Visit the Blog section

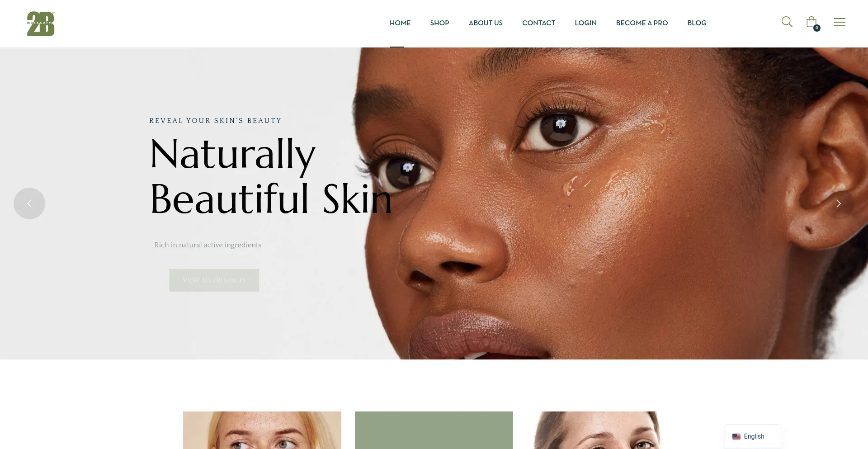click(x=697, y=23)
